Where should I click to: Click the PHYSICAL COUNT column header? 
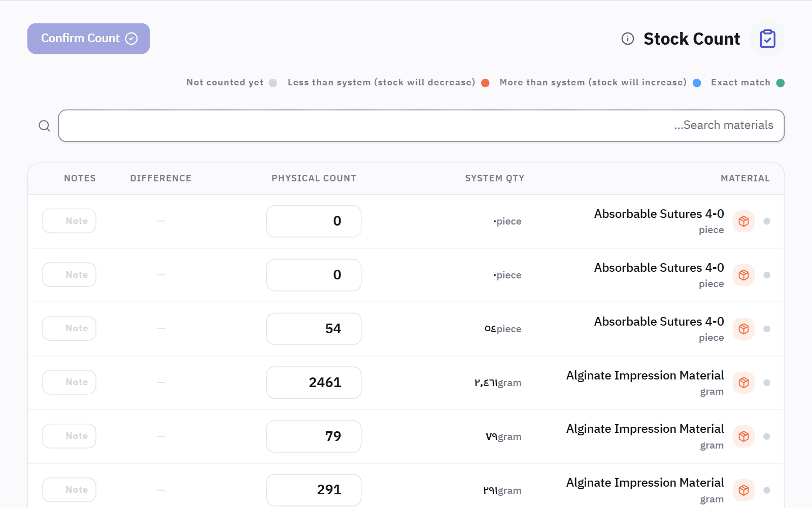click(x=314, y=178)
